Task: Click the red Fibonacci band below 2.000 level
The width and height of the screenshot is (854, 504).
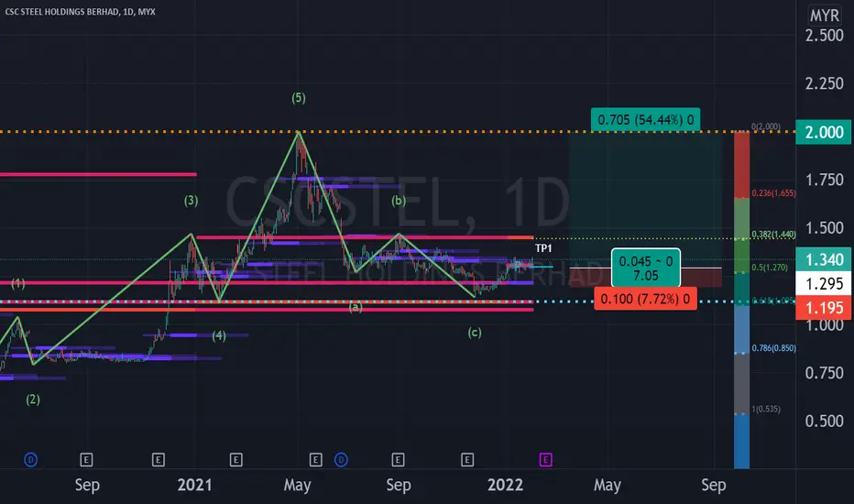Action: point(741,165)
